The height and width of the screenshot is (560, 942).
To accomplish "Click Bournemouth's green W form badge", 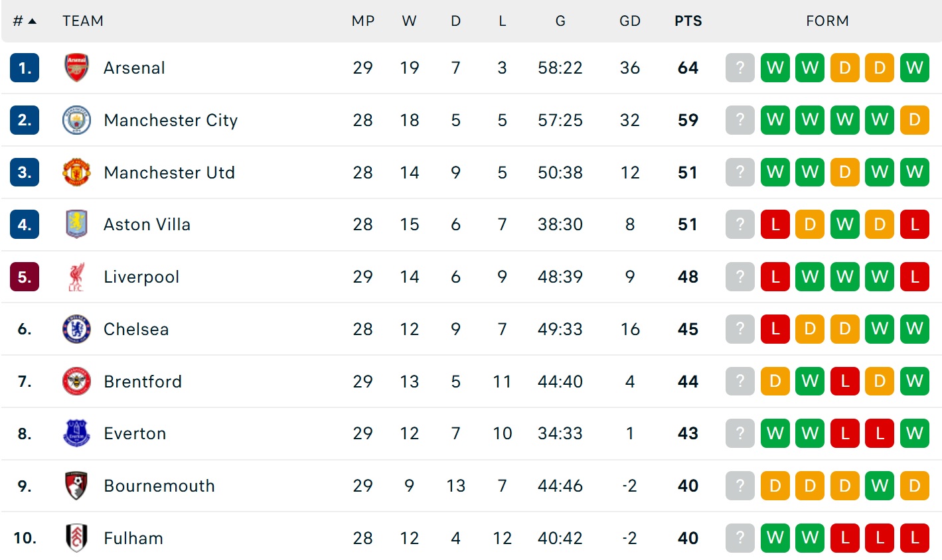I will (x=880, y=486).
